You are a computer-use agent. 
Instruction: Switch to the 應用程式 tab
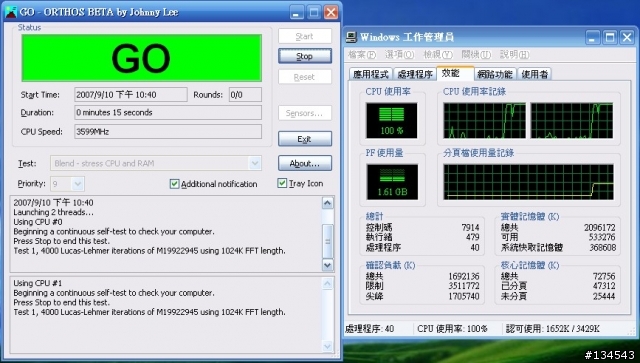371,74
